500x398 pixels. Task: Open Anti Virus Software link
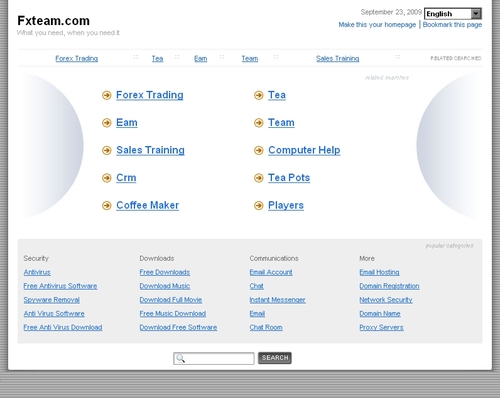(x=54, y=314)
